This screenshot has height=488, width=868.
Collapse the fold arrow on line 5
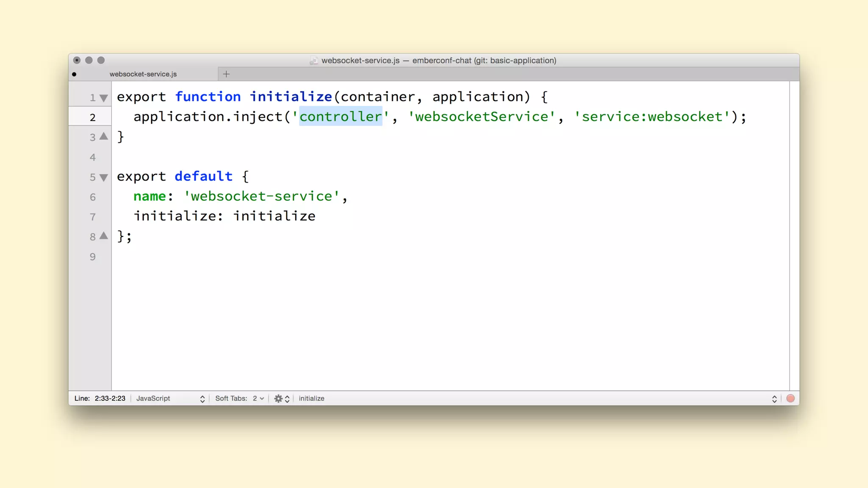103,177
